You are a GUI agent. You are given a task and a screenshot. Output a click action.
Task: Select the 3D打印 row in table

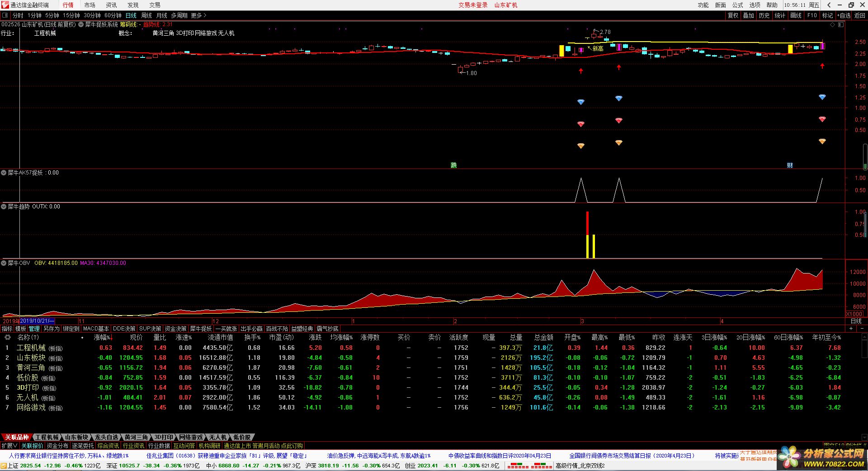(423, 387)
